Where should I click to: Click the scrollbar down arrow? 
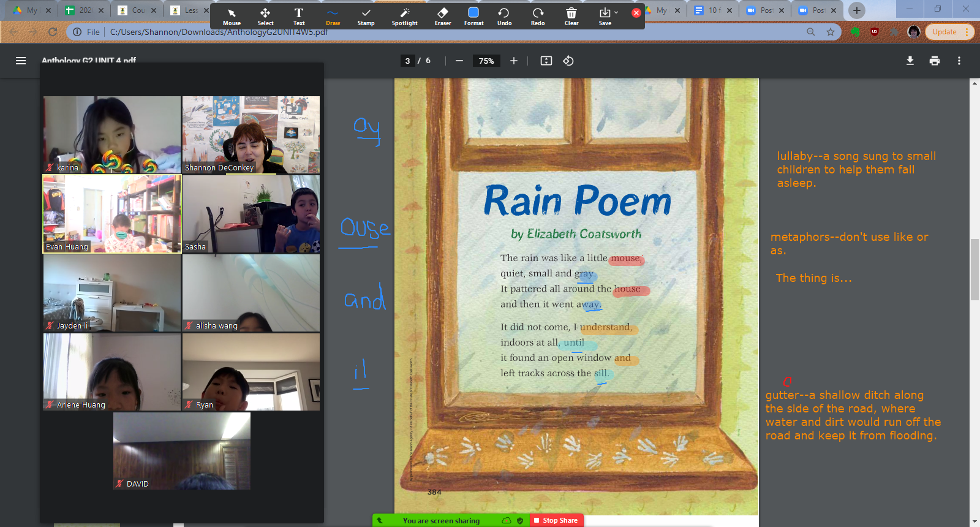[974, 521]
